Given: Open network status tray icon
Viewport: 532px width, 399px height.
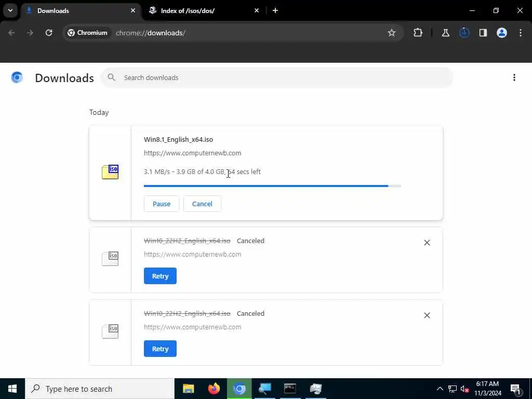Looking at the screenshot, I should click(x=453, y=389).
